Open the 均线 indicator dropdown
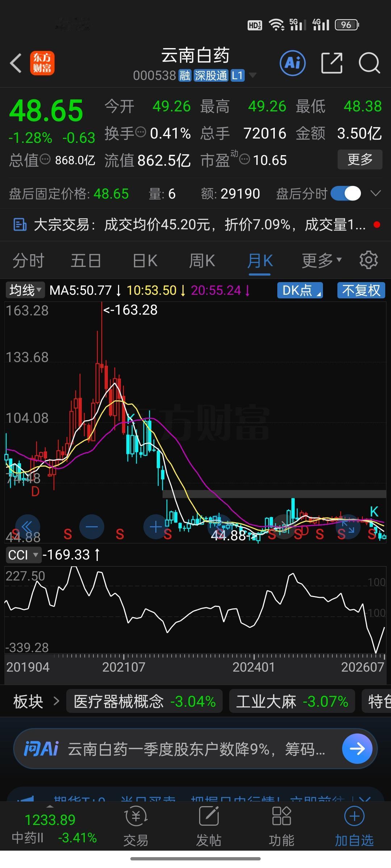 pos(25,290)
